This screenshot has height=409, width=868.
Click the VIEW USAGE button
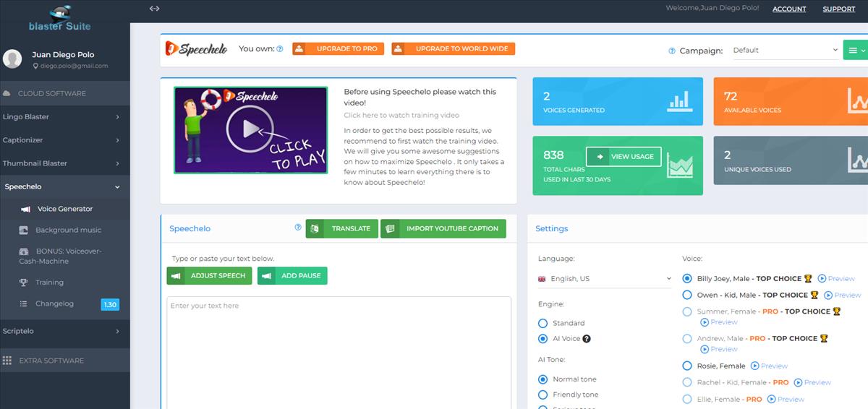pos(624,156)
